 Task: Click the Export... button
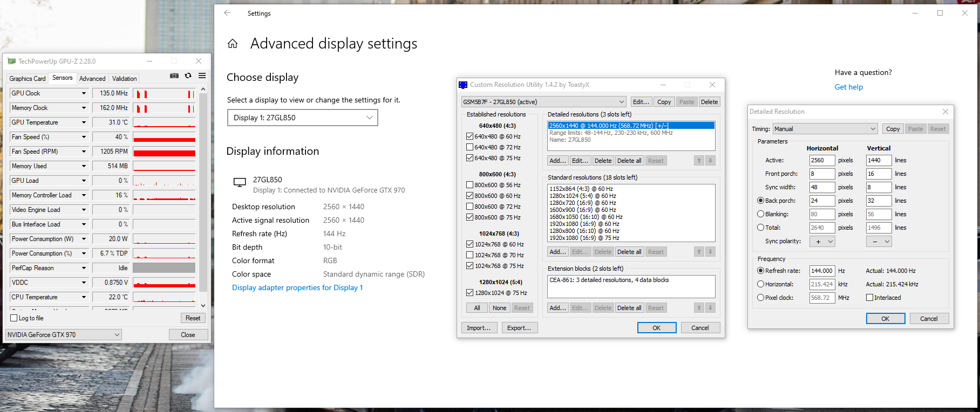519,328
